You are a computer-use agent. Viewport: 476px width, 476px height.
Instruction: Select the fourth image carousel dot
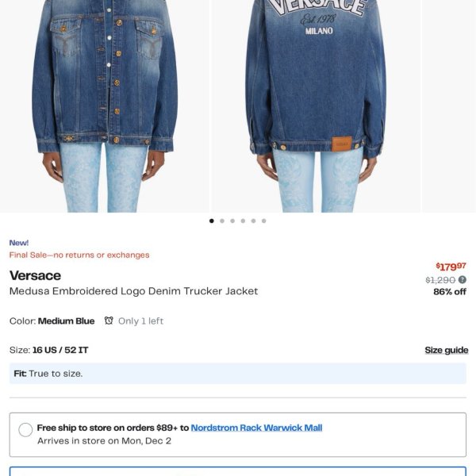click(x=243, y=221)
